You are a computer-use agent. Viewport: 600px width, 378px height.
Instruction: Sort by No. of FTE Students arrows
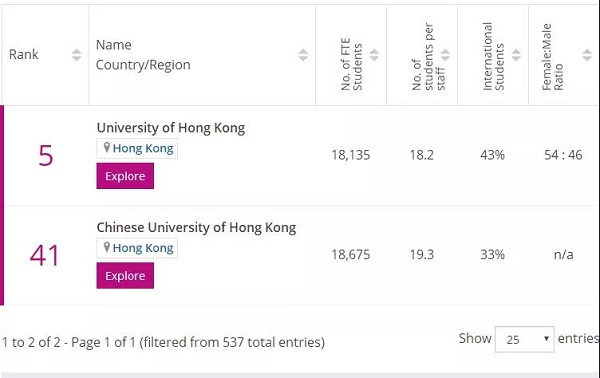[x=374, y=55]
